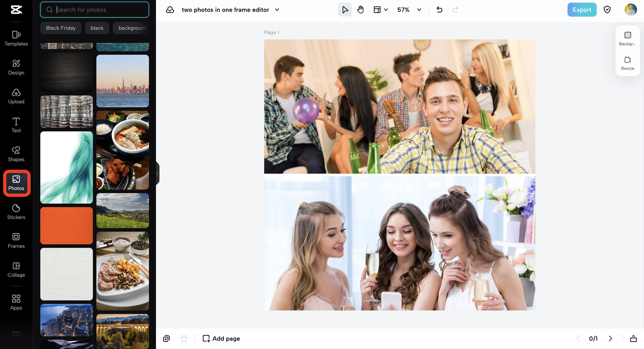This screenshot has height=349, width=644.
Task: Choose the ramen bowl food photo thumbnail
Action: pyautogui.click(x=123, y=150)
